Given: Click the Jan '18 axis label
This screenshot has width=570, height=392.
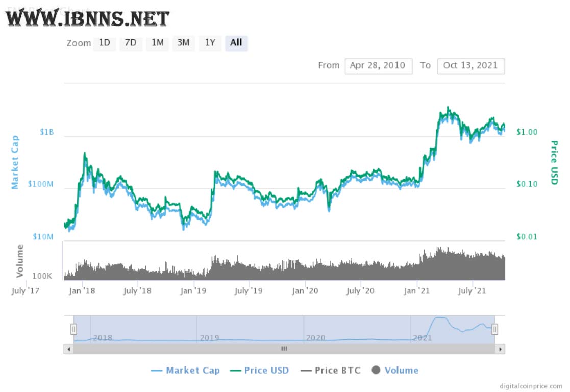Looking at the screenshot, I should click(82, 291).
